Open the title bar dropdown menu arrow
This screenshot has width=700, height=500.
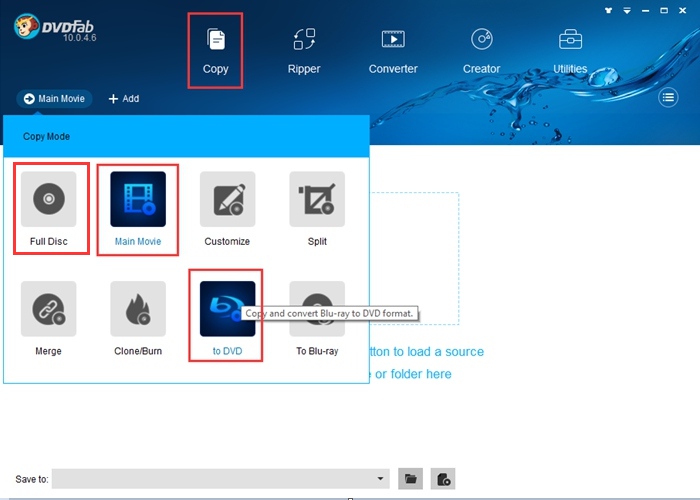(627, 10)
